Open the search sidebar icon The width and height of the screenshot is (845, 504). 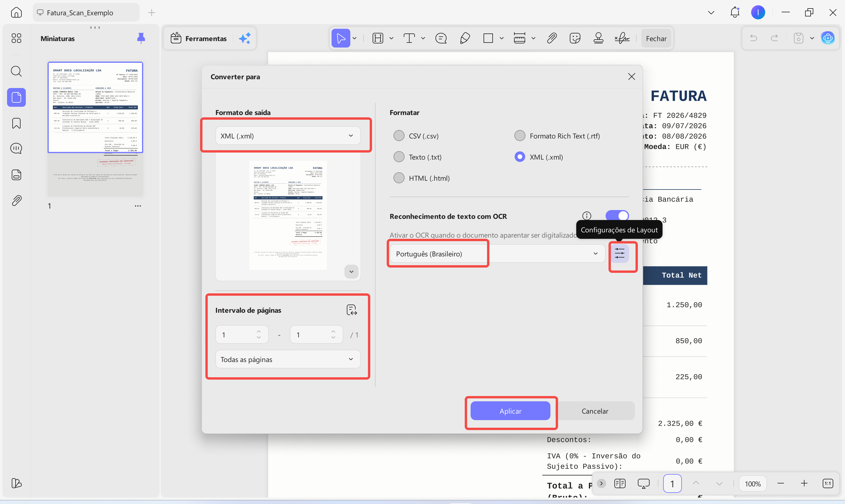tap(16, 71)
